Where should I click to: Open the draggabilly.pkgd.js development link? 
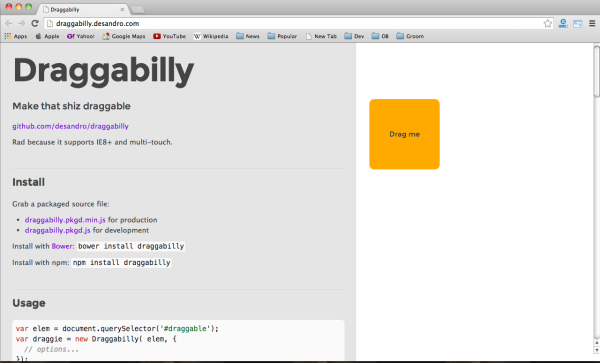click(57, 230)
